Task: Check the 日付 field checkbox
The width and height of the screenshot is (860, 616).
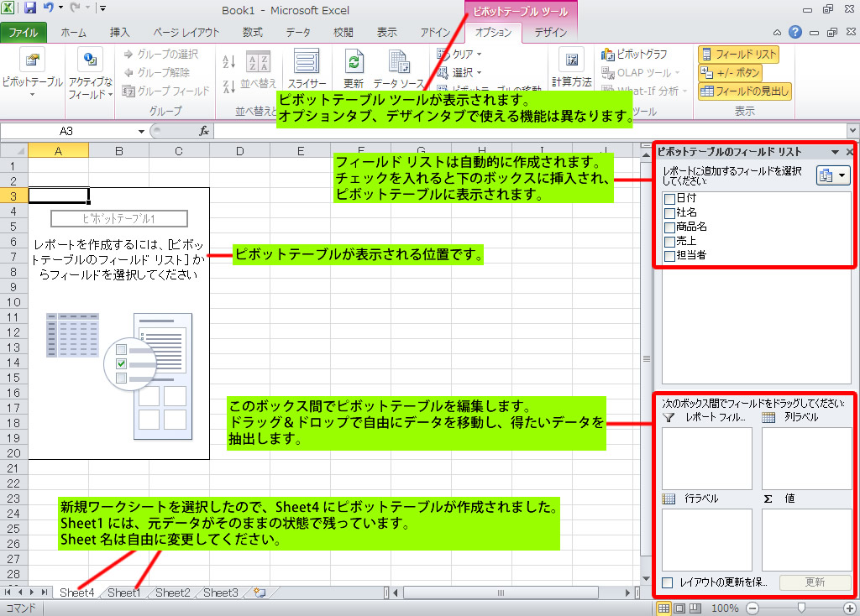Action: [669, 199]
